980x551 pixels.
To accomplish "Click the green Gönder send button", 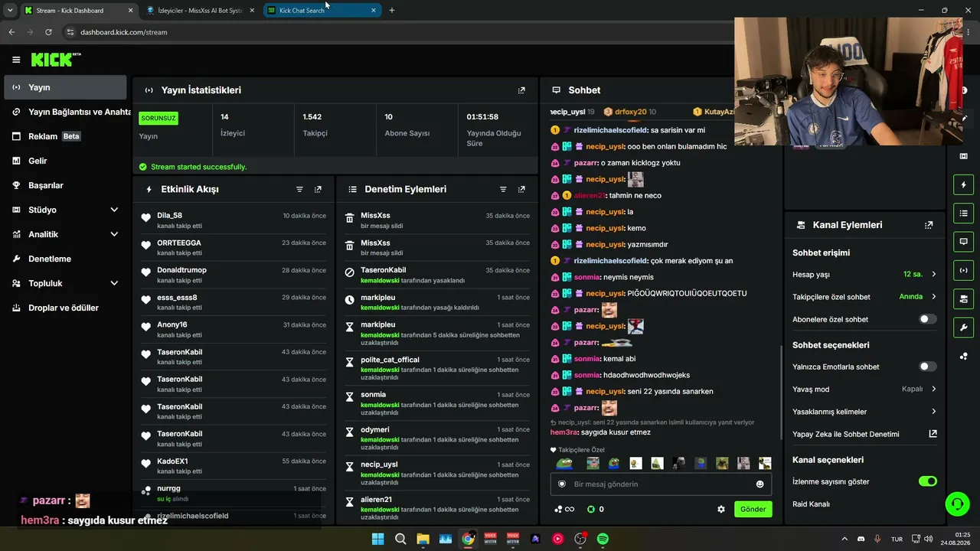I will [x=753, y=509].
